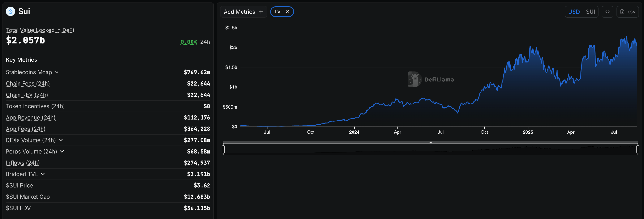Click the Key Metrics heading

[21, 60]
